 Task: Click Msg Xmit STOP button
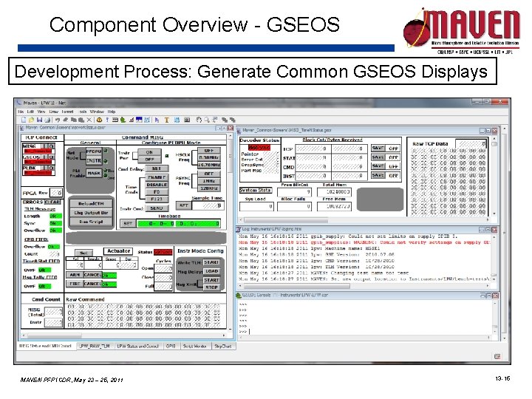pos(211,287)
